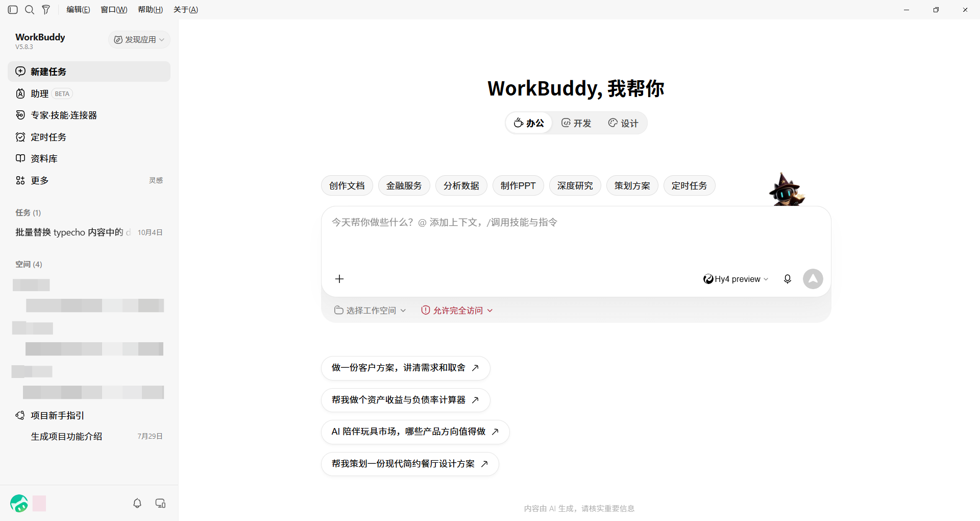Open the notifications bell icon
Viewport: 980px width, 521px height.
[x=137, y=503]
